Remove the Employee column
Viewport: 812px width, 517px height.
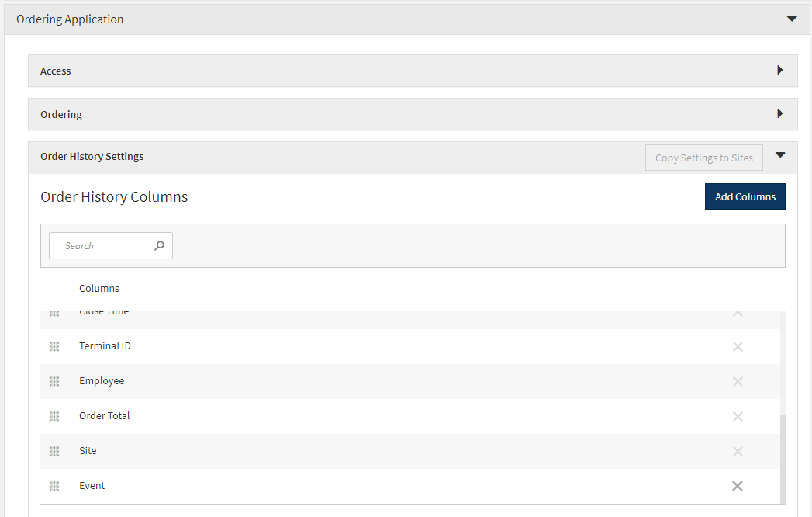(738, 381)
